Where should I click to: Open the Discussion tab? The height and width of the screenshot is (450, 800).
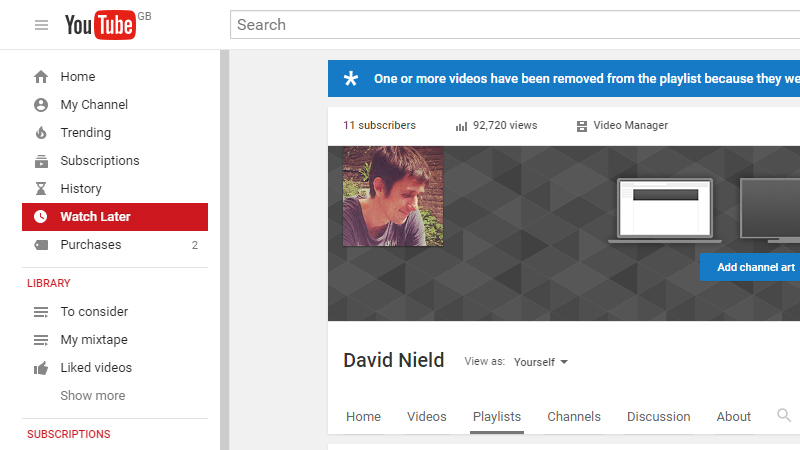pos(659,417)
